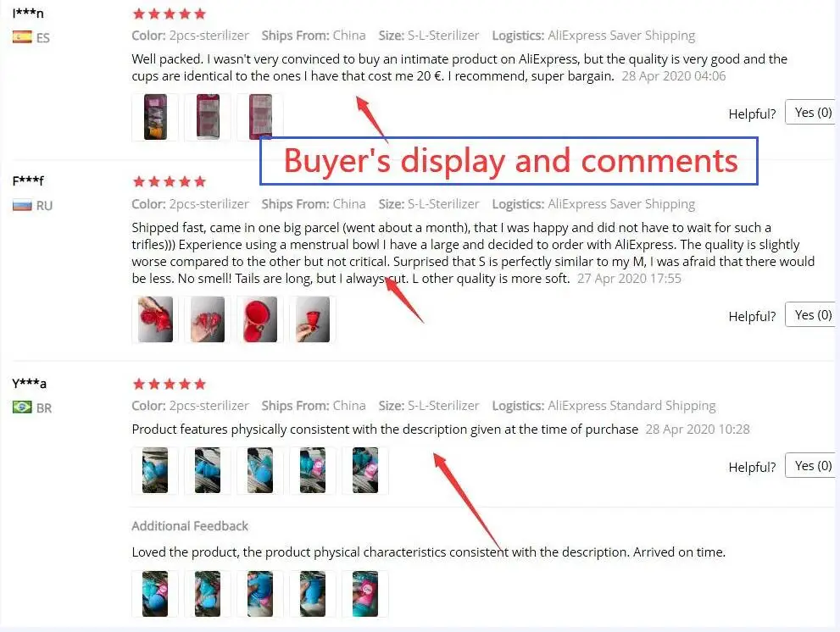This screenshot has width=840, height=632.
Task: Open fourth photo in the RU buyer's review
Action: click(313, 319)
